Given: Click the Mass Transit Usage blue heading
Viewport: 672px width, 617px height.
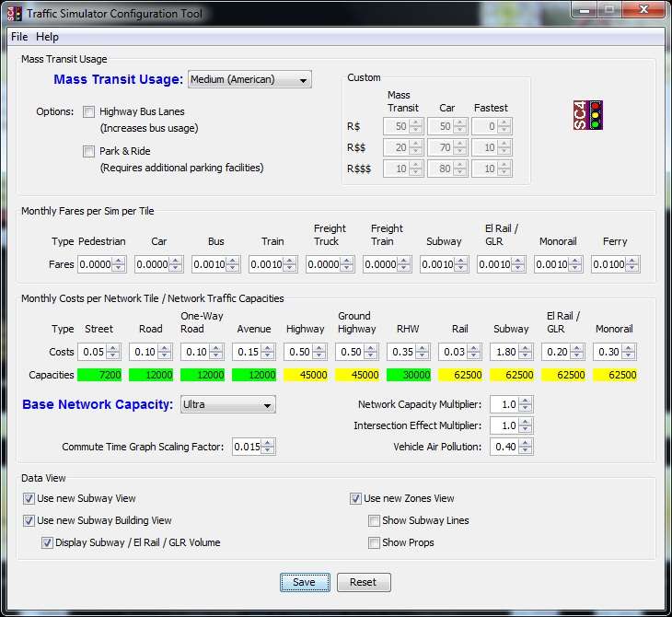Looking at the screenshot, I should tap(118, 80).
